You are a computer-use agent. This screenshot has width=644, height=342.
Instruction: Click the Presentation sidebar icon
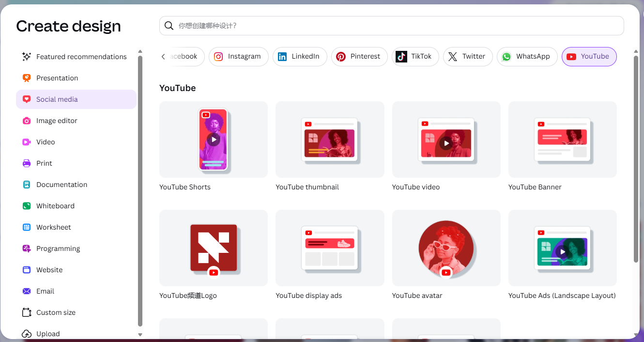click(x=27, y=78)
